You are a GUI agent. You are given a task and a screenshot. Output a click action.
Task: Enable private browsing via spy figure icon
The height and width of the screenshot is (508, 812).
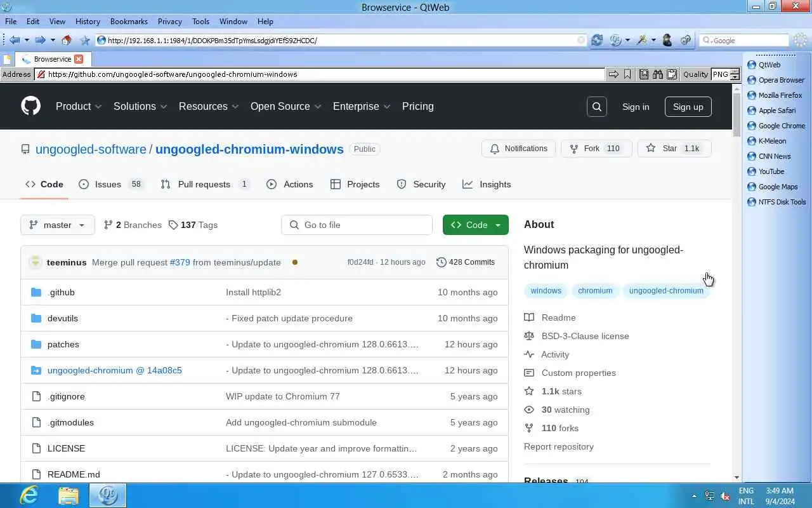coord(667,40)
